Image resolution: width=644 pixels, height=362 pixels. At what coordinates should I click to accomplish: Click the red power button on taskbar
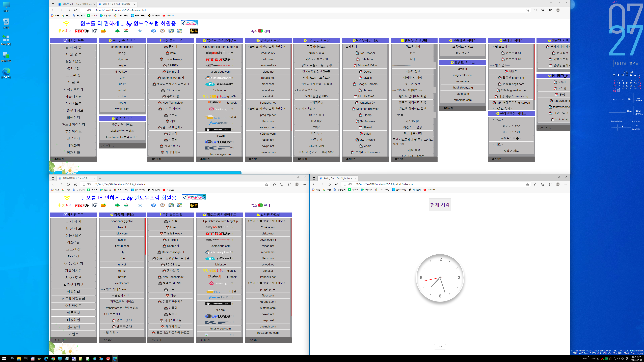(x=108, y=359)
